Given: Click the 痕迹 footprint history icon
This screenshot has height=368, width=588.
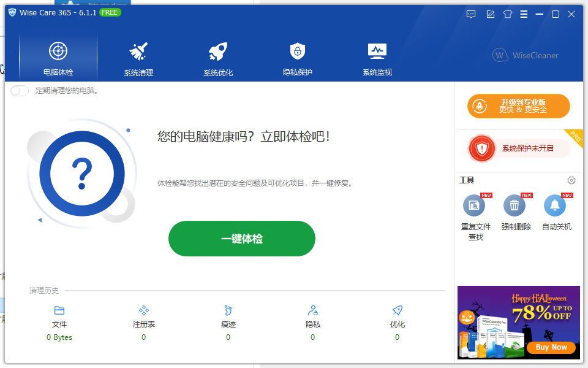Looking at the screenshot, I should coord(228,310).
